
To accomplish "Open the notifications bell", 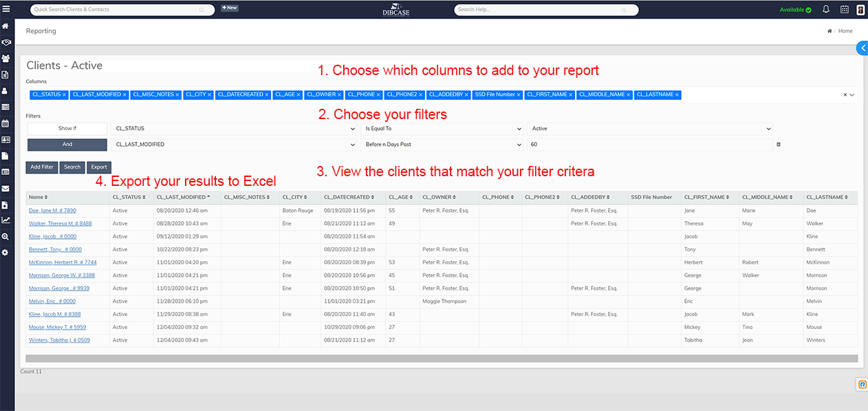I will click(x=826, y=10).
